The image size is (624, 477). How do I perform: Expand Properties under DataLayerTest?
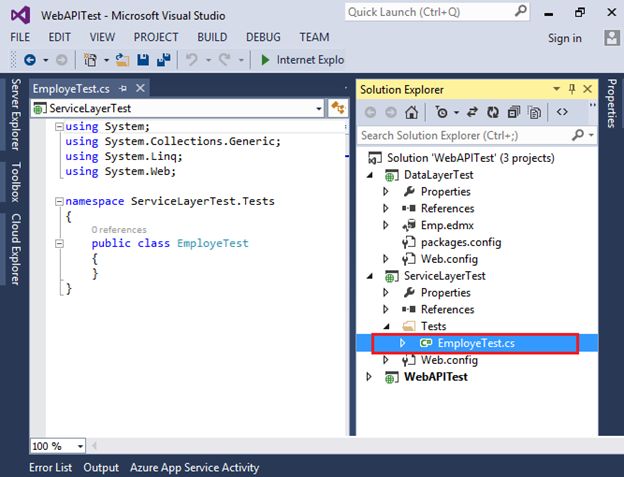385,192
